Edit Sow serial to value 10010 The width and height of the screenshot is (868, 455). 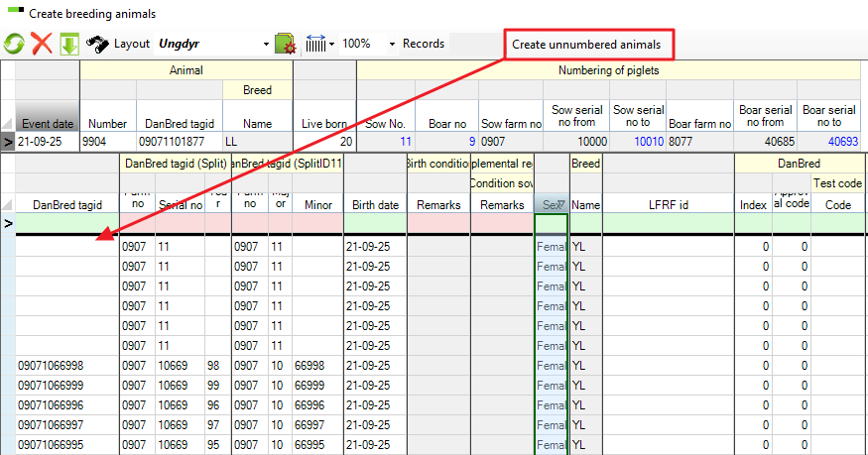[638, 142]
